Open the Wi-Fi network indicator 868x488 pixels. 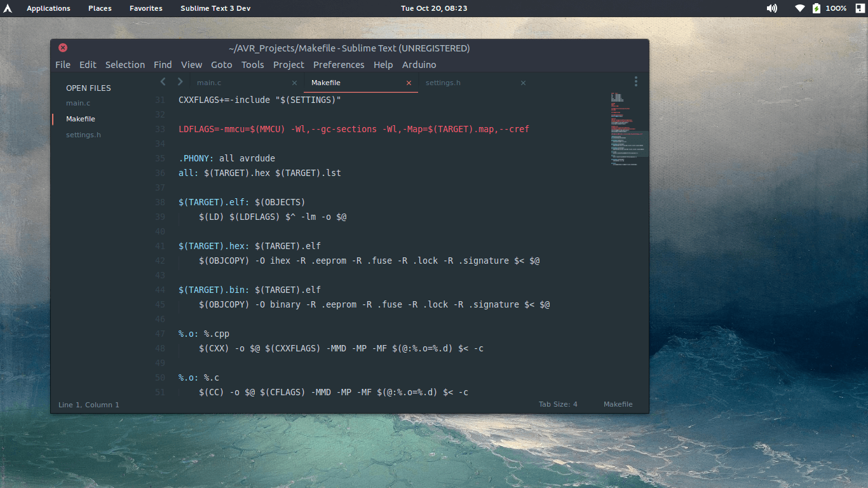(800, 8)
